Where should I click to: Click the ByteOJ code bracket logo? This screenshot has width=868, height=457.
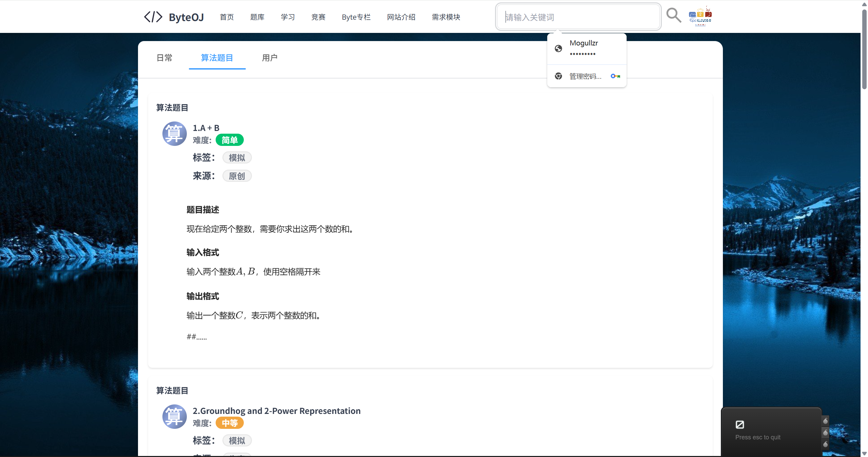tap(153, 17)
